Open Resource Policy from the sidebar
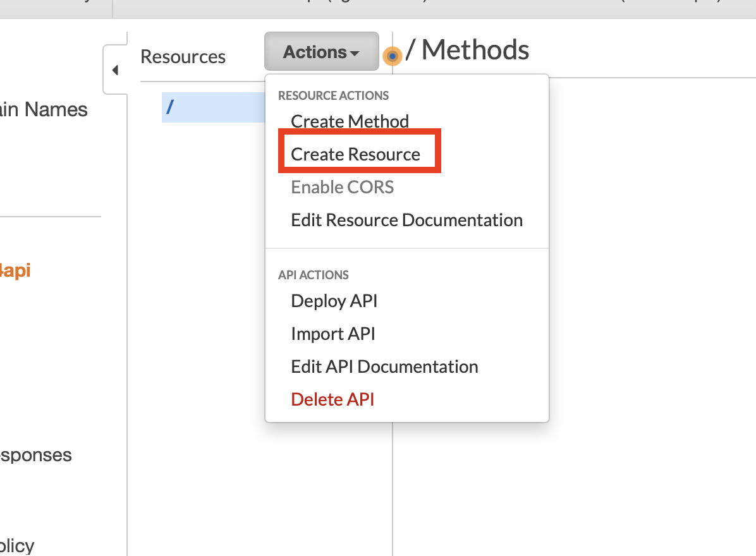The width and height of the screenshot is (756, 556). click(16, 546)
